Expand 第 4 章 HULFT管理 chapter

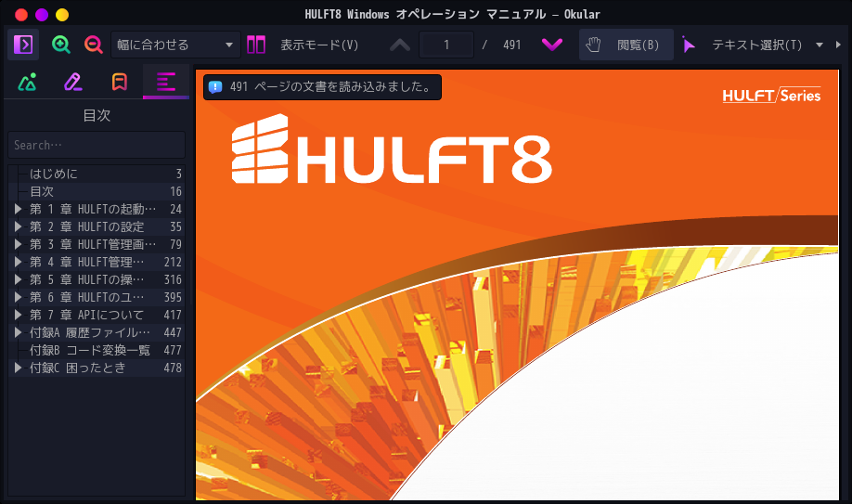[18, 262]
